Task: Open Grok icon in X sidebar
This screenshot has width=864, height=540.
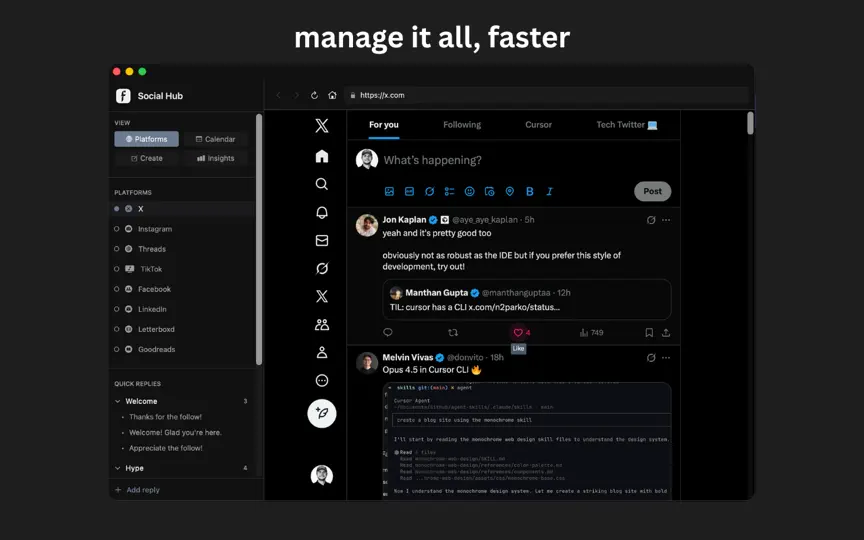Action: click(x=322, y=268)
